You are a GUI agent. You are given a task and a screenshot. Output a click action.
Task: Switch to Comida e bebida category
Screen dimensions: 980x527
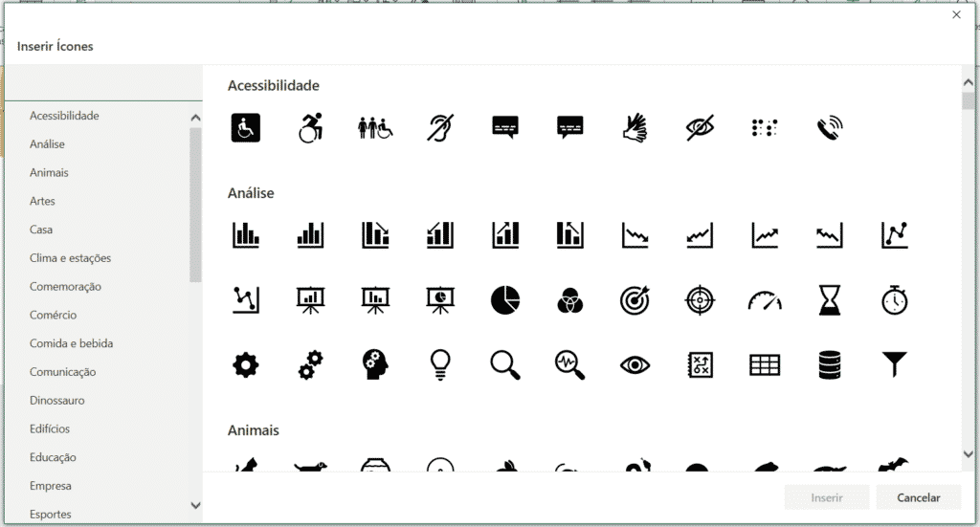(71, 343)
